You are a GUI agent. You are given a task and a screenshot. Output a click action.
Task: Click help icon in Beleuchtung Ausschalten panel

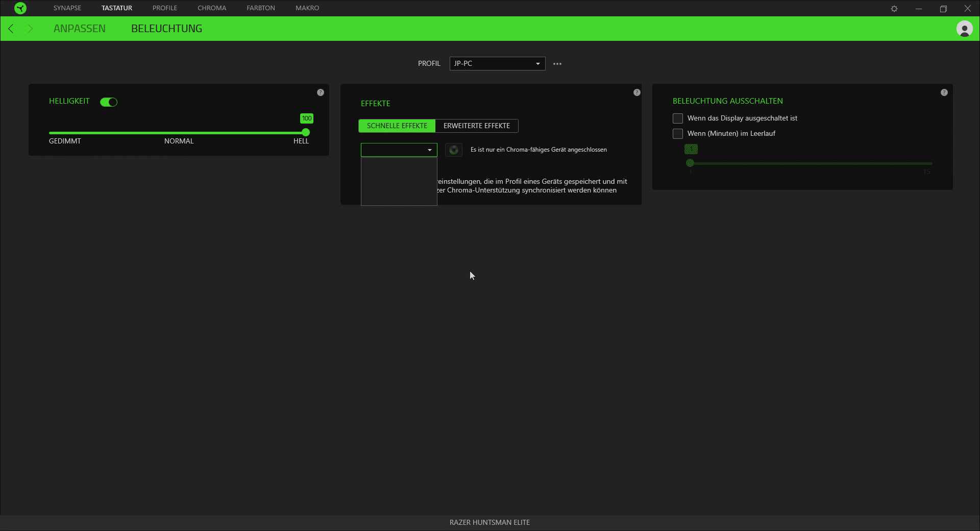944,92
